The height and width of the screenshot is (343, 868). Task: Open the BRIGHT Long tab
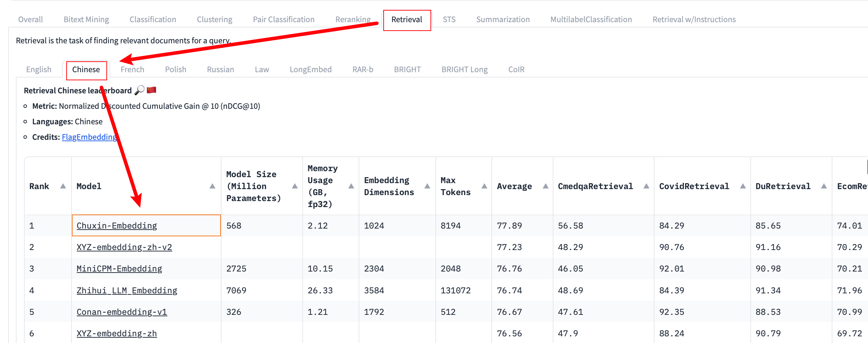[464, 69]
